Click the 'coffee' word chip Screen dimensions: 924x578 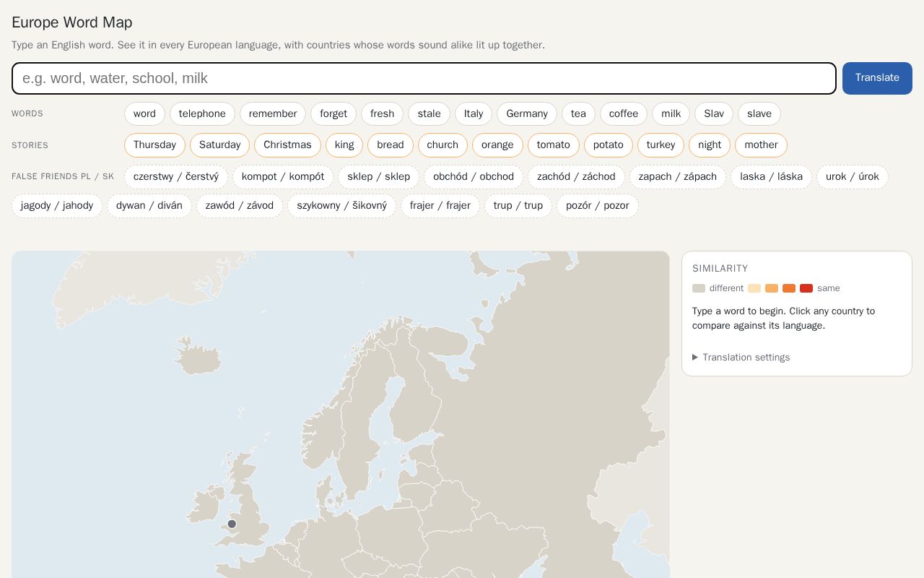coord(624,113)
